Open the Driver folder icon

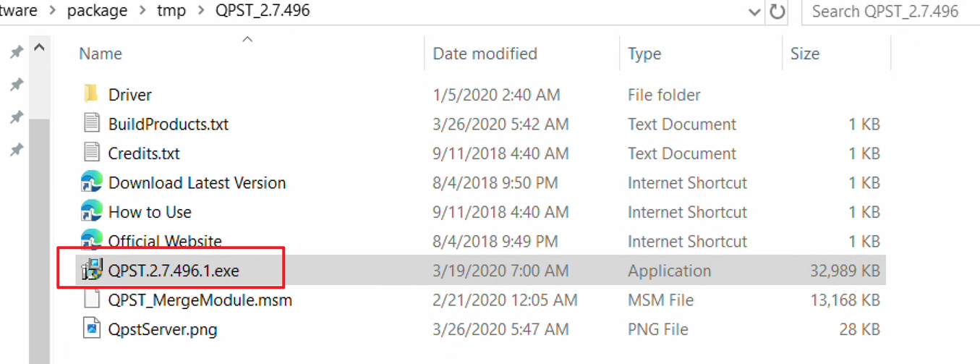pyautogui.click(x=91, y=94)
